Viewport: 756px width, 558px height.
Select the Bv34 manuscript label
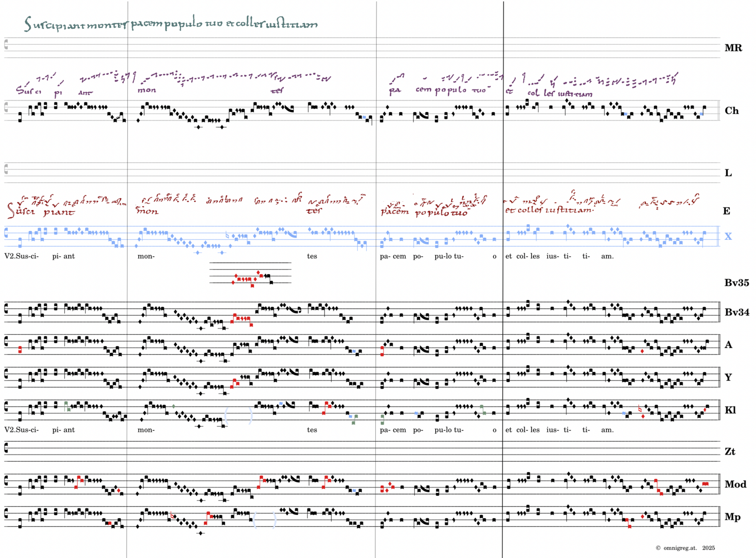click(x=736, y=312)
